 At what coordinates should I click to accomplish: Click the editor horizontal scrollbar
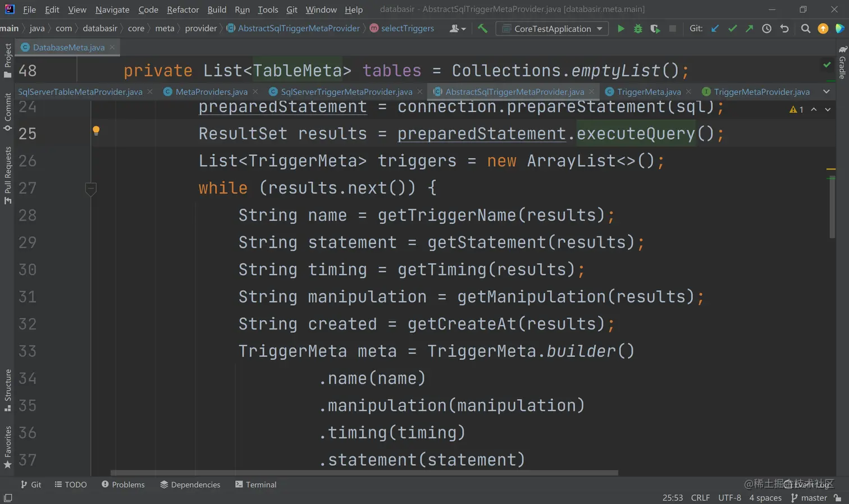pos(364,473)
